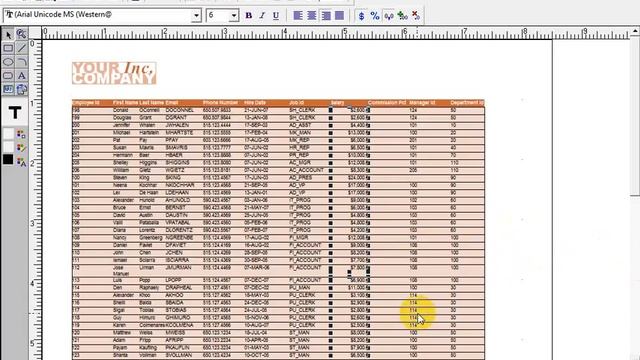
Task: Select the Ellipse drawing tool
Action: click(8, 62)
